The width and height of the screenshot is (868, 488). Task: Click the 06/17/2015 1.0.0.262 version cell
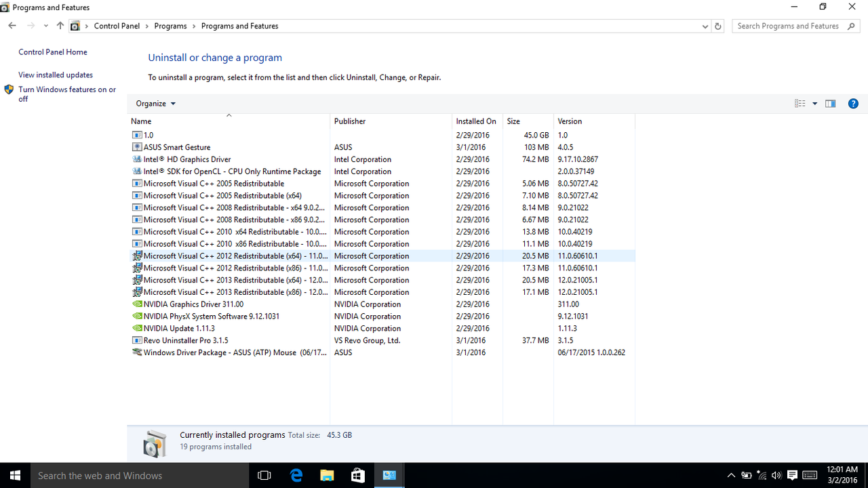click(591, 352)
